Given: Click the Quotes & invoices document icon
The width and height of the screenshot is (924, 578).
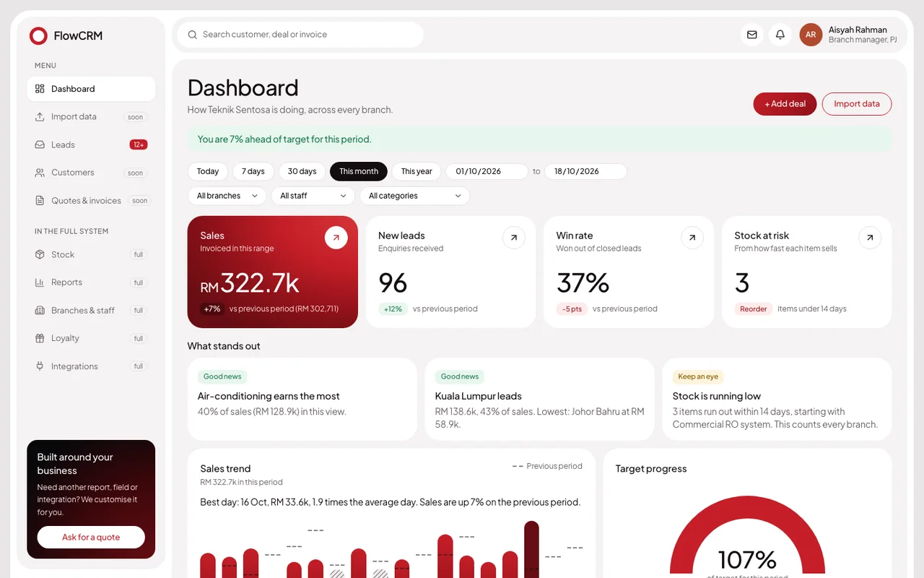Looking at the screenshot, I should 40,200.
